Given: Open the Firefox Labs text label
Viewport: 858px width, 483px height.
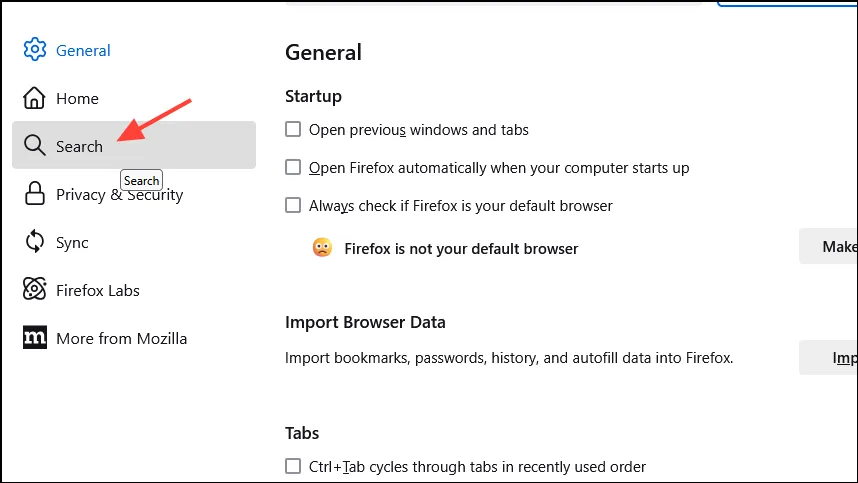Looking at the screenshot, I should click(98, 290).
